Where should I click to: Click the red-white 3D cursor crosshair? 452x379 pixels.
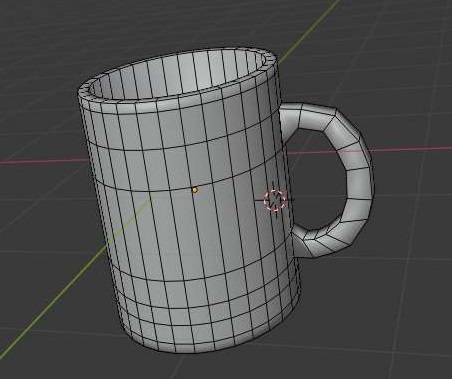tap(275, 200)
